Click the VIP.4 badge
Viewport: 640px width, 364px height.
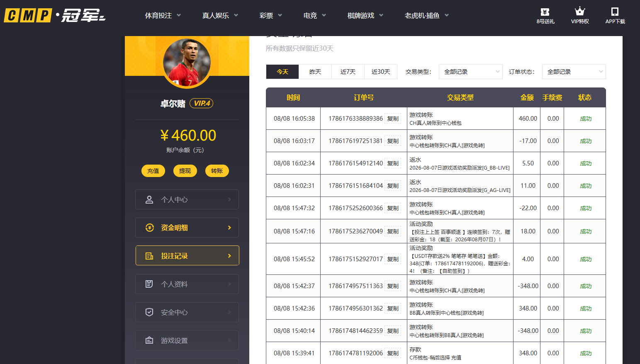point(202,103)
